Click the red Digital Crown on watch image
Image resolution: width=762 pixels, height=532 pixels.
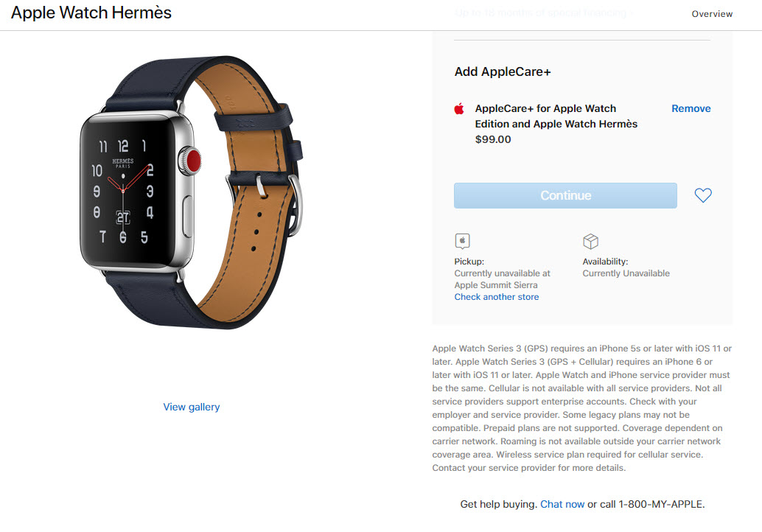(x=193, y=161)
